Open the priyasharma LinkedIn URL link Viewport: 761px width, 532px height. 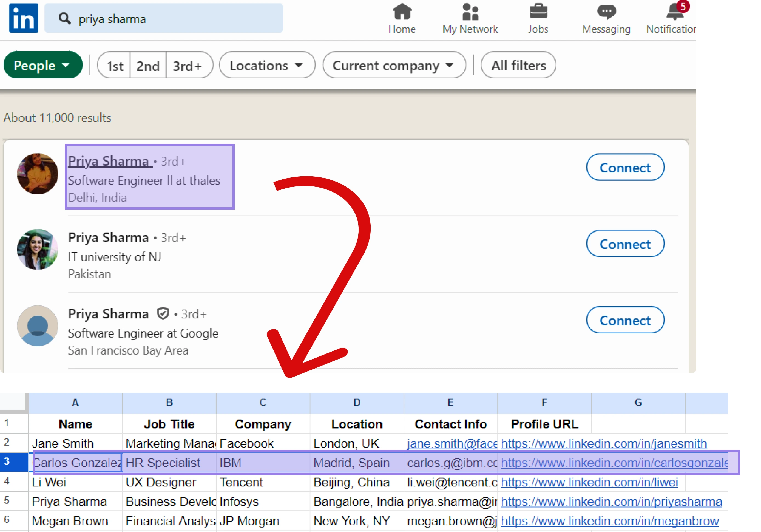(611, 501)
